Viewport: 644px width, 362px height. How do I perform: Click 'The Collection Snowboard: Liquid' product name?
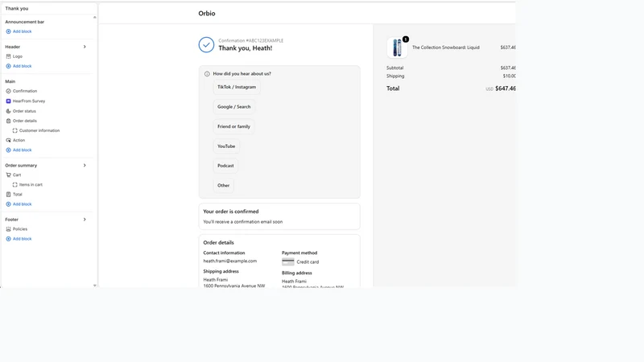coord(446,47)
